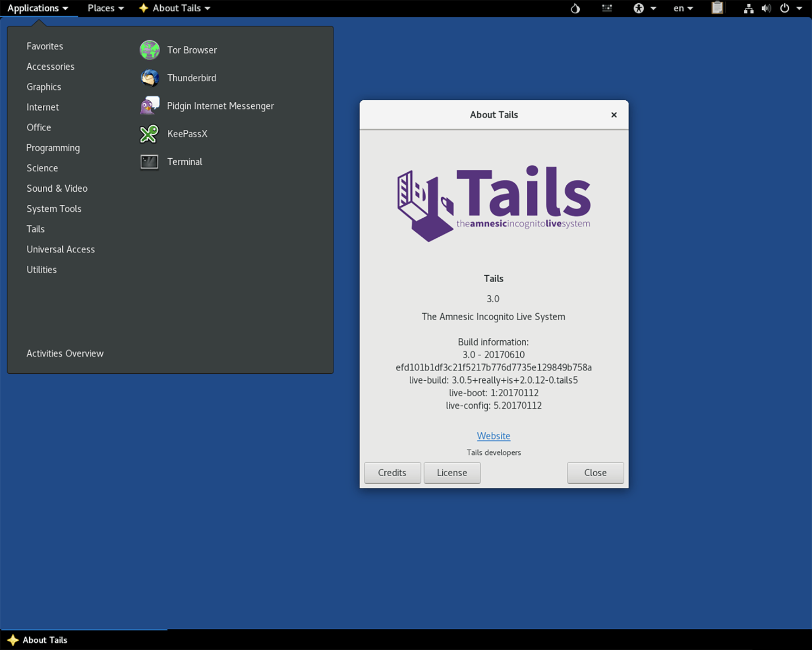Image resolution: width=812 pixels, height=650 pixels.
Task: Click 'The Amnesic Incognito Live System' text
Action: [494, 317]
